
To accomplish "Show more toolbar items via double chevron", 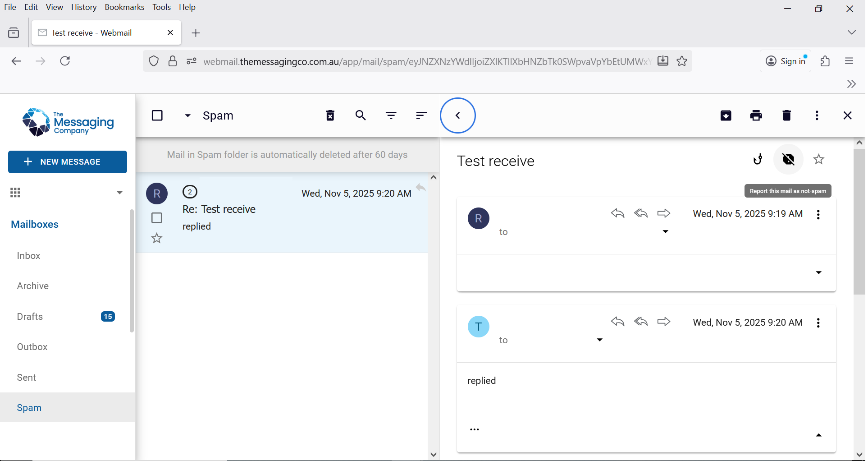I will point(851,84).
